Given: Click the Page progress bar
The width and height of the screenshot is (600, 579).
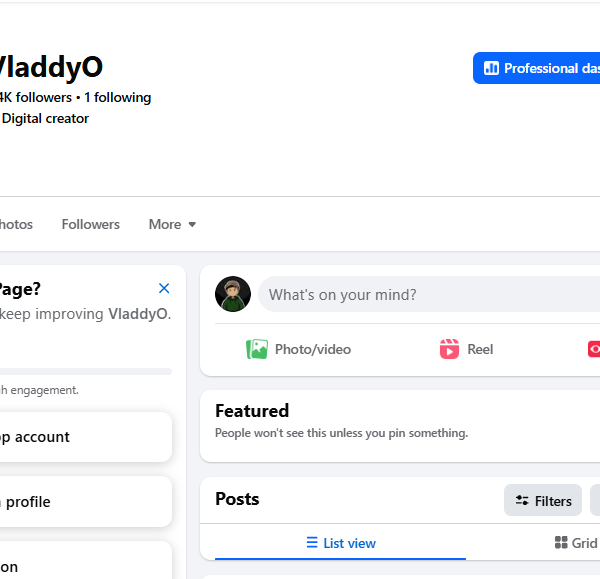Looking at the screenshot, I should tap(86, 371).
